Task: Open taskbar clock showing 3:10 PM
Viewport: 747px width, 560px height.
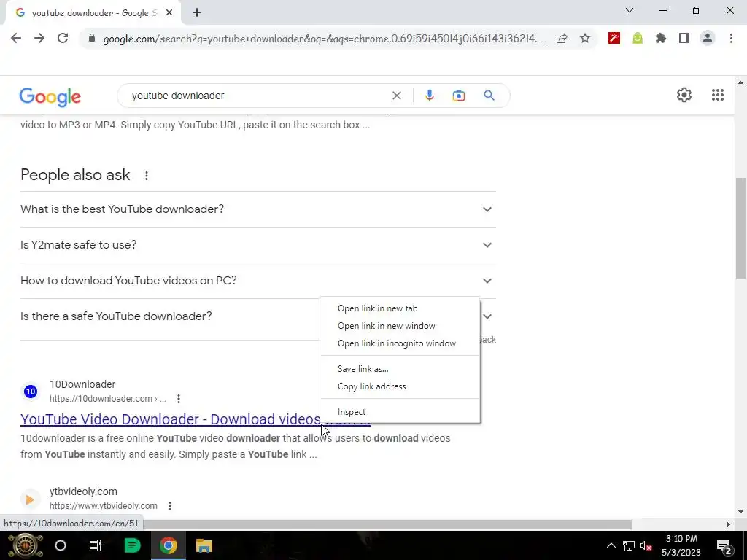Action: pos(681,545)
